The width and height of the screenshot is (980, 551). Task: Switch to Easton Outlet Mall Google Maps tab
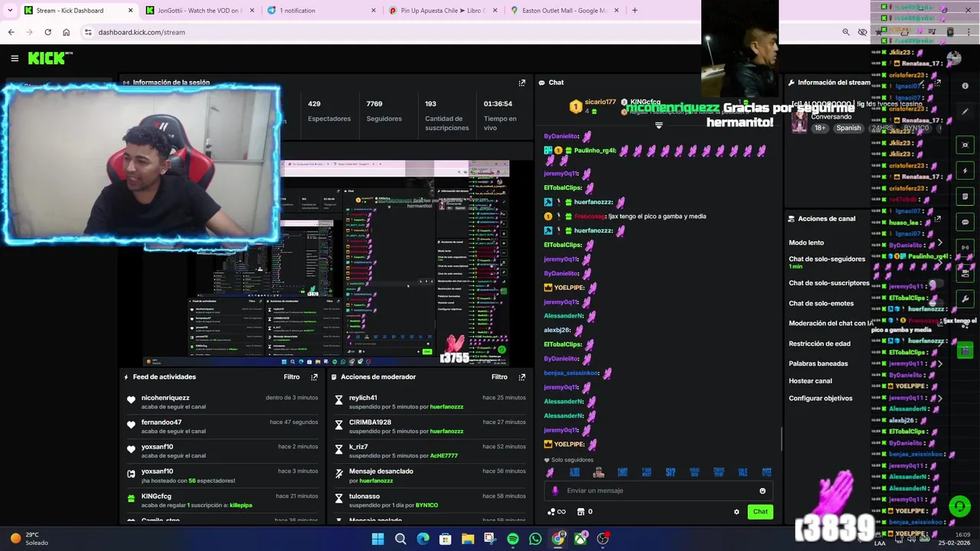(x=565, y=11)
